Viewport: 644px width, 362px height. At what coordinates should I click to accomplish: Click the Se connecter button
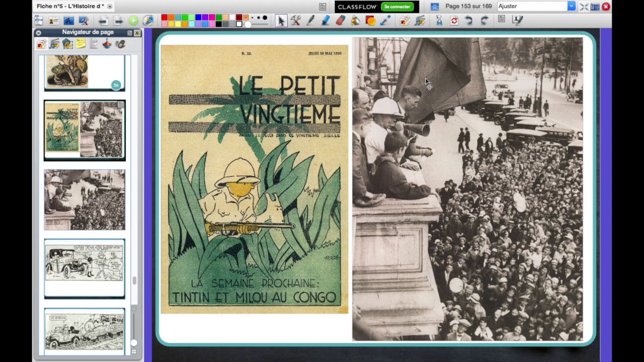click(x=397, y=7)
